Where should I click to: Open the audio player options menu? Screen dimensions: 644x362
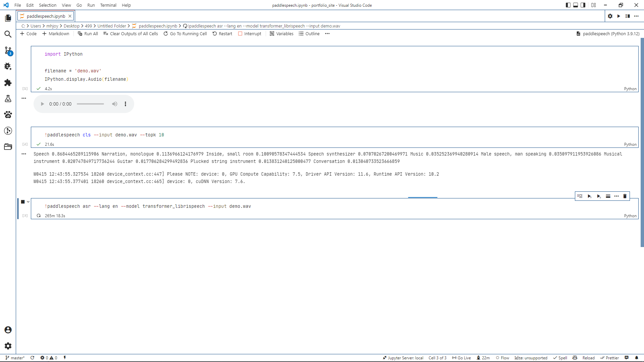[x=125, y=104]
